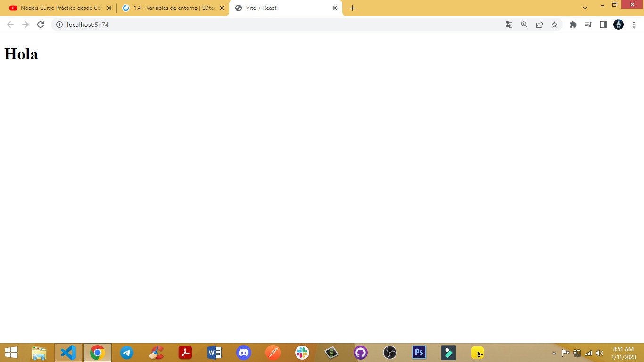Click the zoom magnifier in address bar
This screenshot has height=362, width=644.
point(524,25)
